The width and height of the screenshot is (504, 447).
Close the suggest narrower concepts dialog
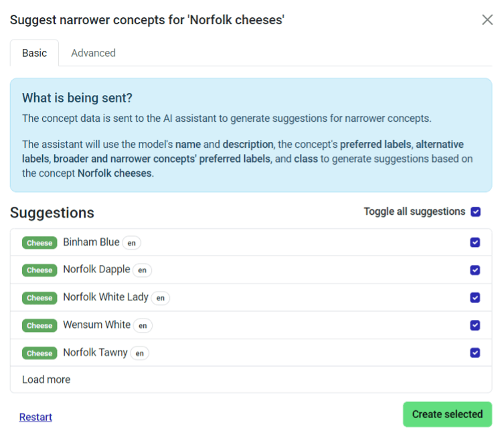(487, 19)
